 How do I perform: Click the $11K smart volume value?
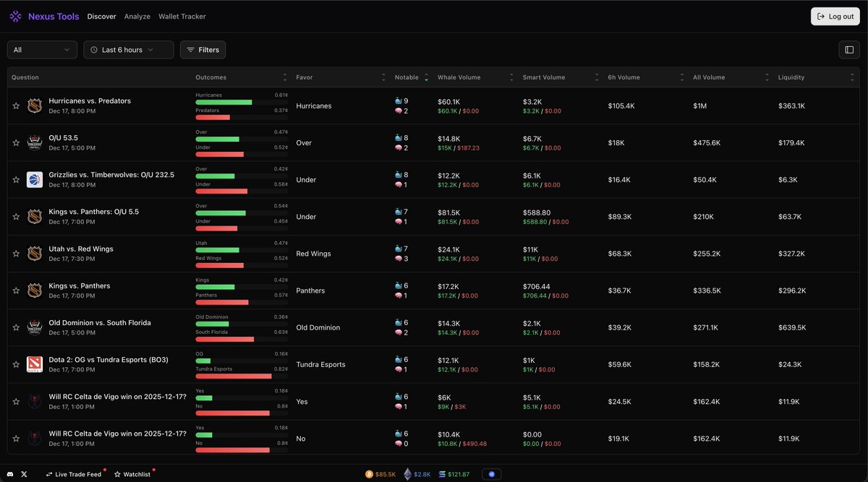tap(529, 249)
